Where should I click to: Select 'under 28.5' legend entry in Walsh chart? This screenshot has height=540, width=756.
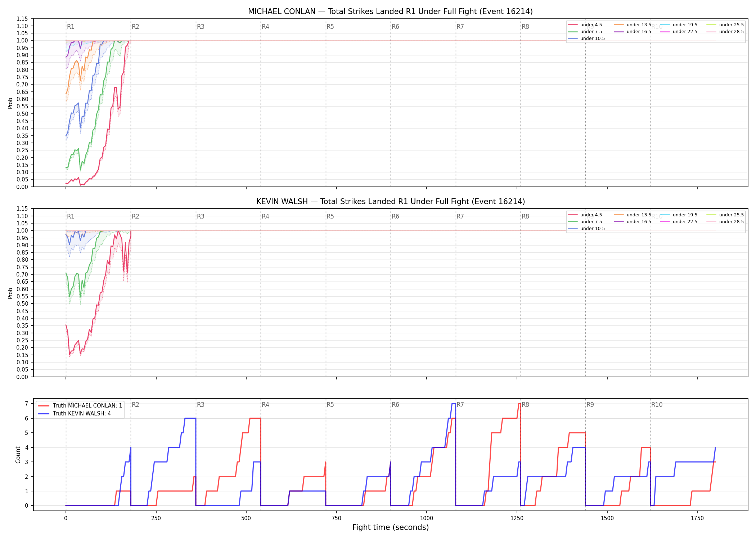725,222
